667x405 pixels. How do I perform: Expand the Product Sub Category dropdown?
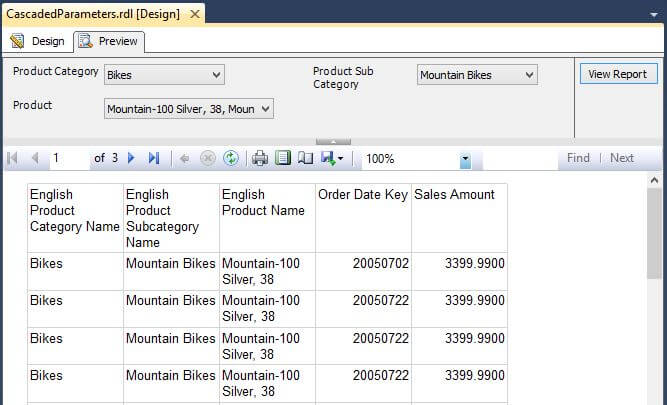(x=476, y=75)
